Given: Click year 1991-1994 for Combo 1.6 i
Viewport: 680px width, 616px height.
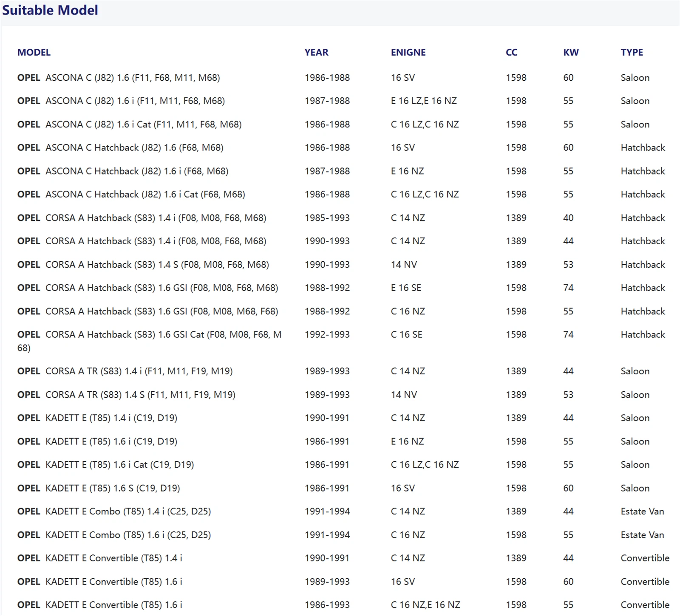Looking at the screenshot, I should tap(327, 535).
